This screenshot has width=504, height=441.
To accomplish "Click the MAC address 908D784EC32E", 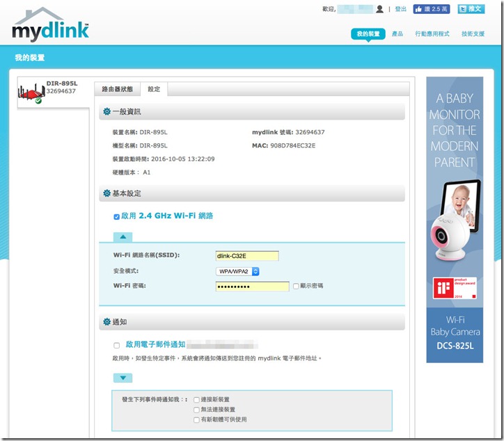I will pyautogui.click(x=293, y=145).
